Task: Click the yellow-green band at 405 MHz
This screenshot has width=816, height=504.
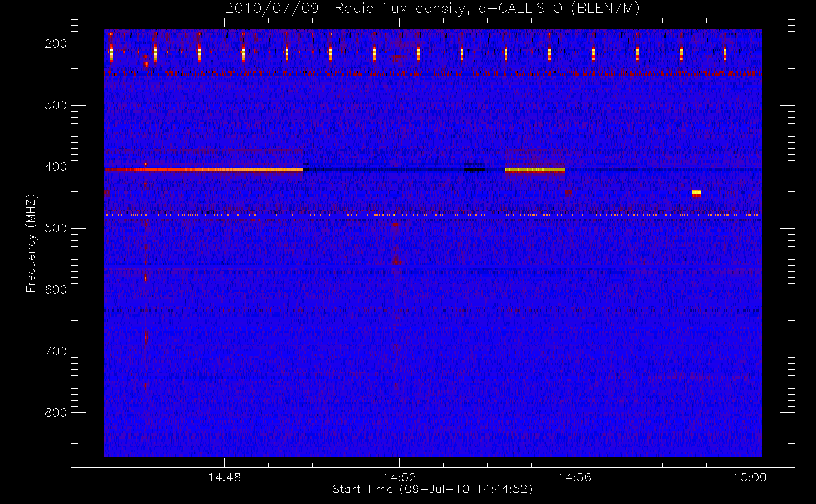Action: (x=535, y=170)
